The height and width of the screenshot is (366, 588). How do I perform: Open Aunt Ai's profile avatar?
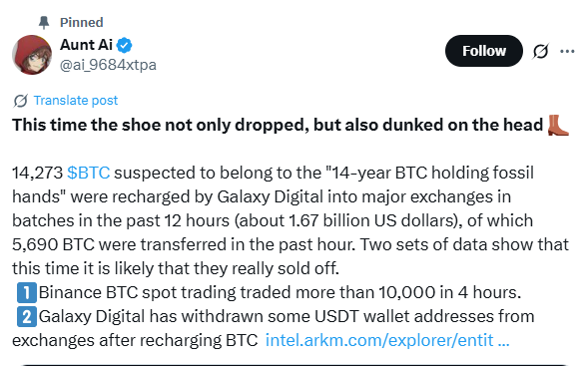[32, 55]
